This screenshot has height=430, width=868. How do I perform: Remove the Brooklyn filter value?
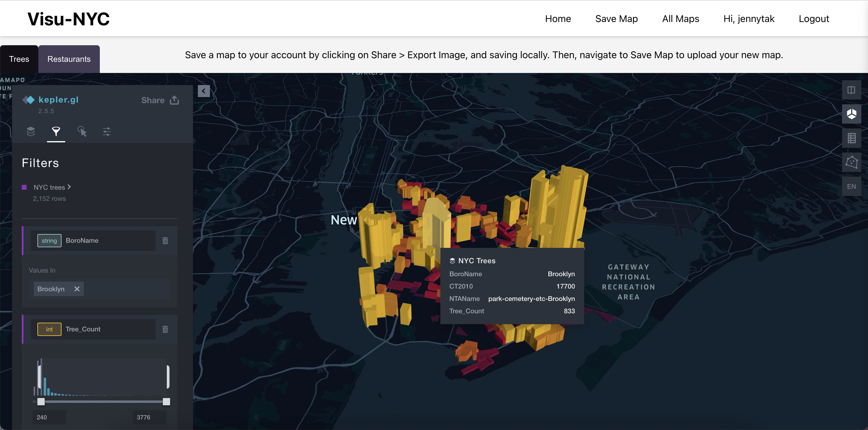pyautogui.click(x=77, y=289)
